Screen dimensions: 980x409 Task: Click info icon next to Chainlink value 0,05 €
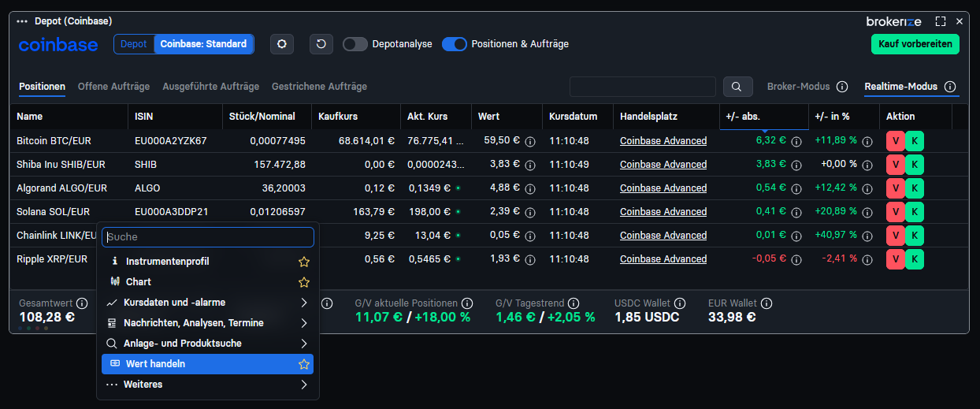(x=530, y=236)
